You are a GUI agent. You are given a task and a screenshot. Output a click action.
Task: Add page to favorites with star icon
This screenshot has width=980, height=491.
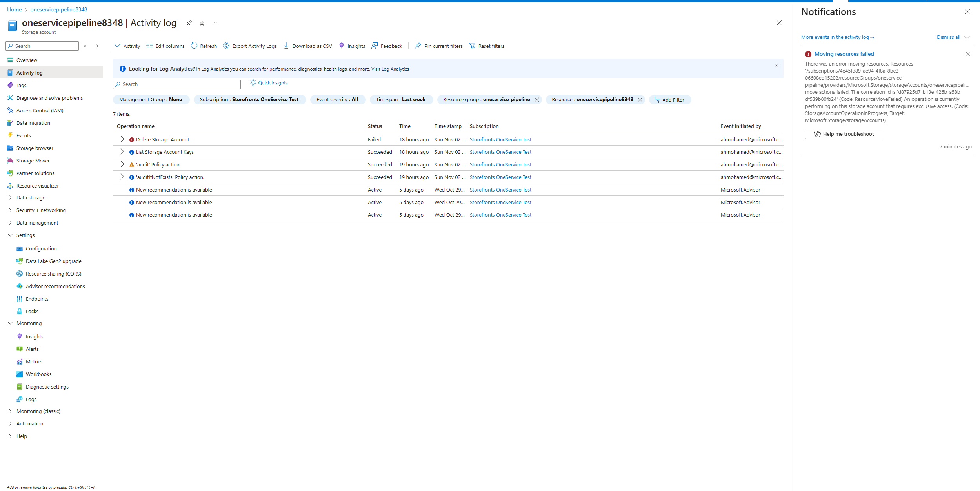click(202, 23)
